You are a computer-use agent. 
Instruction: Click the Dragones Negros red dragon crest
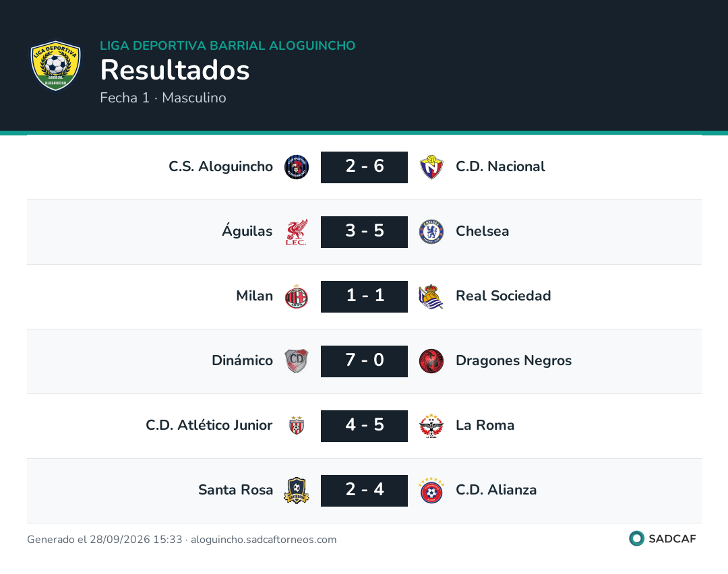pyautogui.click(x=431, y=361)
